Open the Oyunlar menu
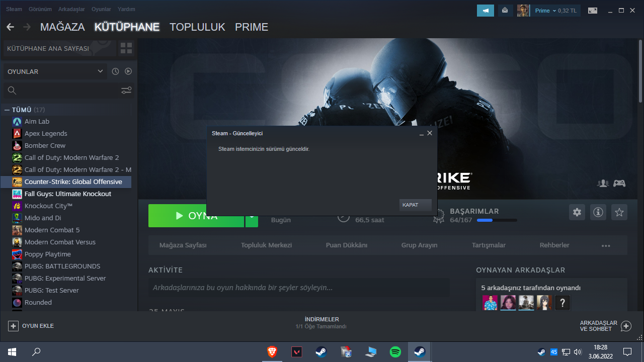Viewport: 644px width, 362px height. [x=101, y=9]
